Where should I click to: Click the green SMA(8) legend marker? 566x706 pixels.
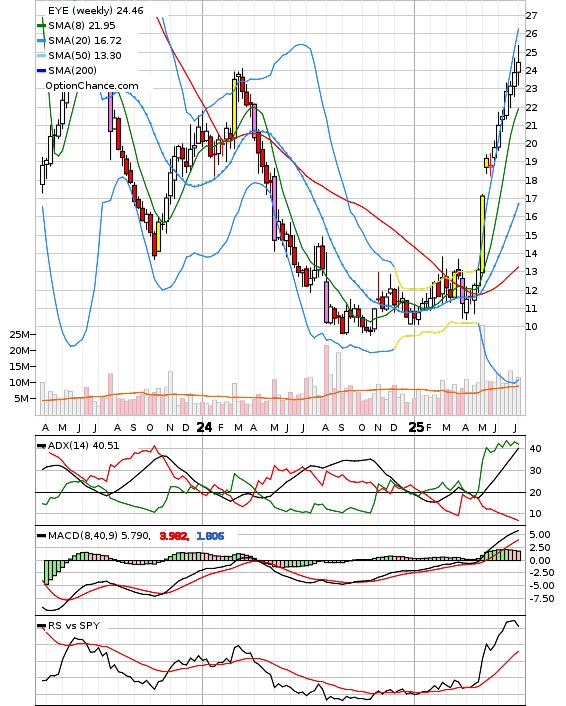[x=41, y=26]
